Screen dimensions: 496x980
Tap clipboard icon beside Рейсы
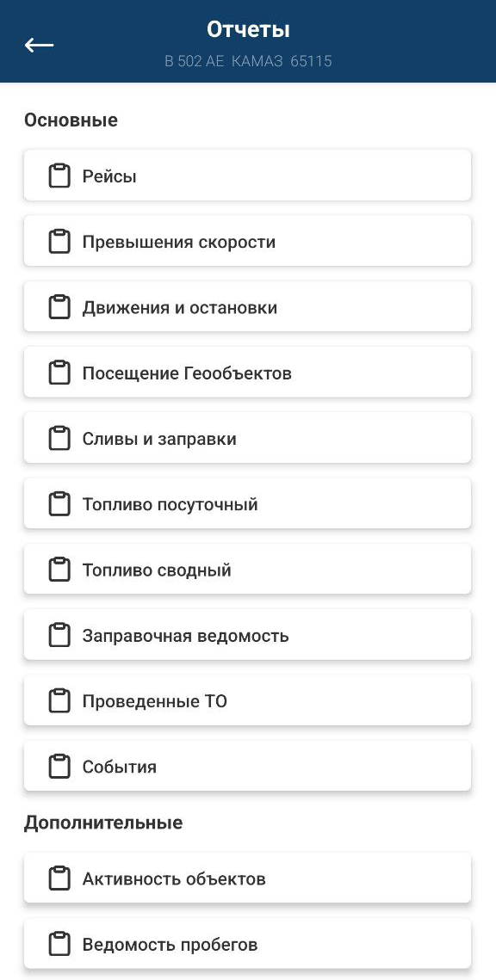59,176
